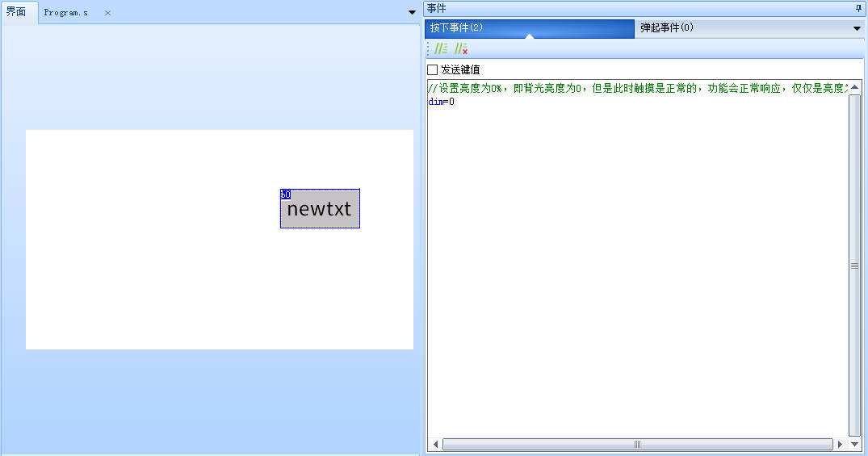Viewport: 868px width, 456px height.
Task: Click the code editor scroll up arrow
Action: pos(854,86)
